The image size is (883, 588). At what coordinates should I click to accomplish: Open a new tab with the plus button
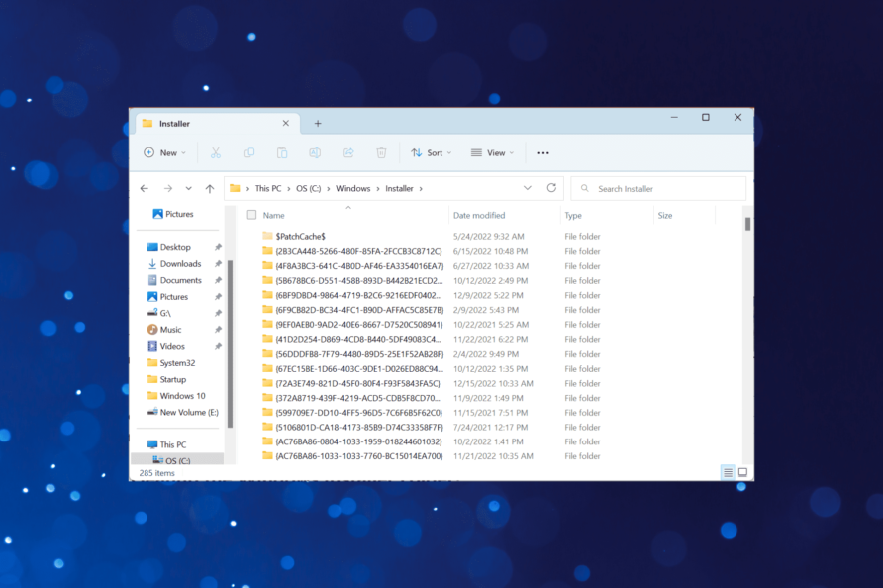[x=317, y=123]
